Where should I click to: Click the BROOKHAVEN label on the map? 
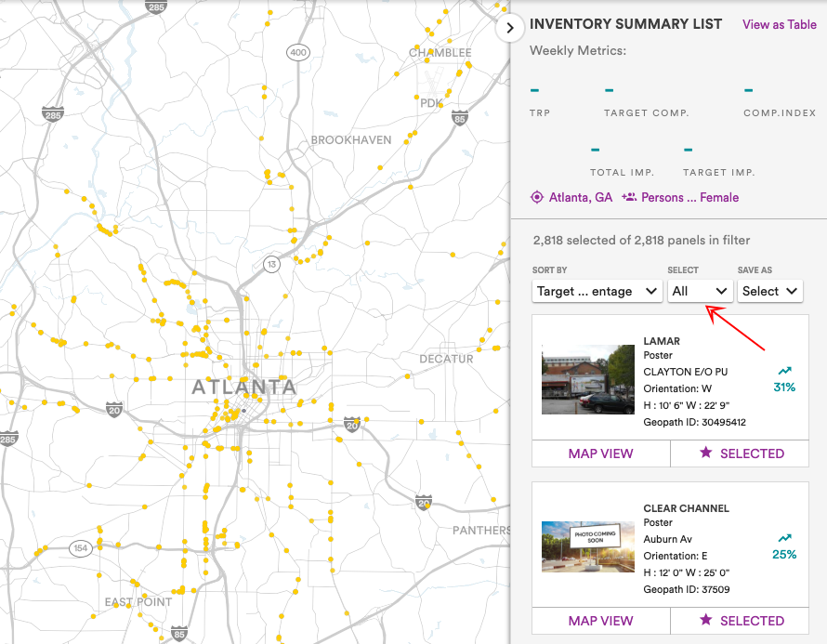[x=351, y=140]
